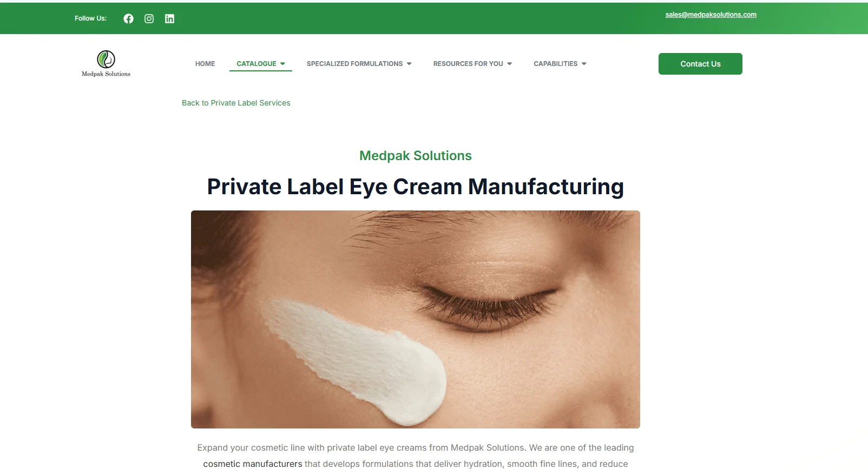The image size is (868, 475).
Task: Open the Instagram social icon
Action: [149, 18]
